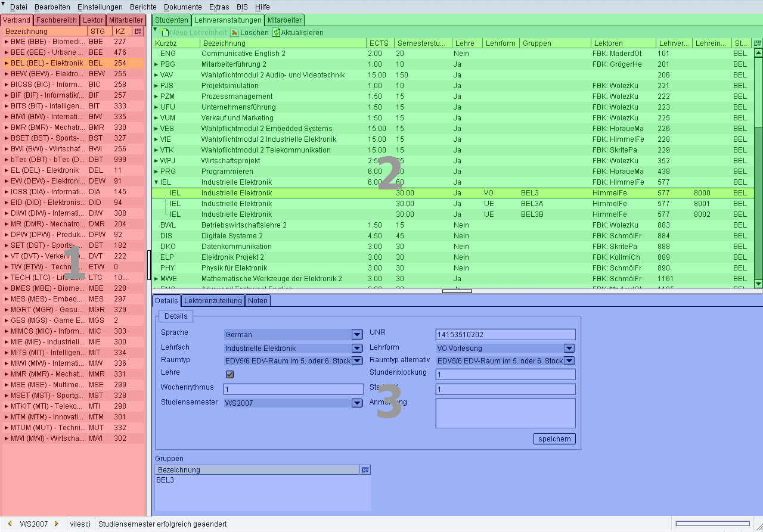Switch to the Fachbereich tab
The width and height of the screenshot is (763, 532).
[x=57, y=20]
